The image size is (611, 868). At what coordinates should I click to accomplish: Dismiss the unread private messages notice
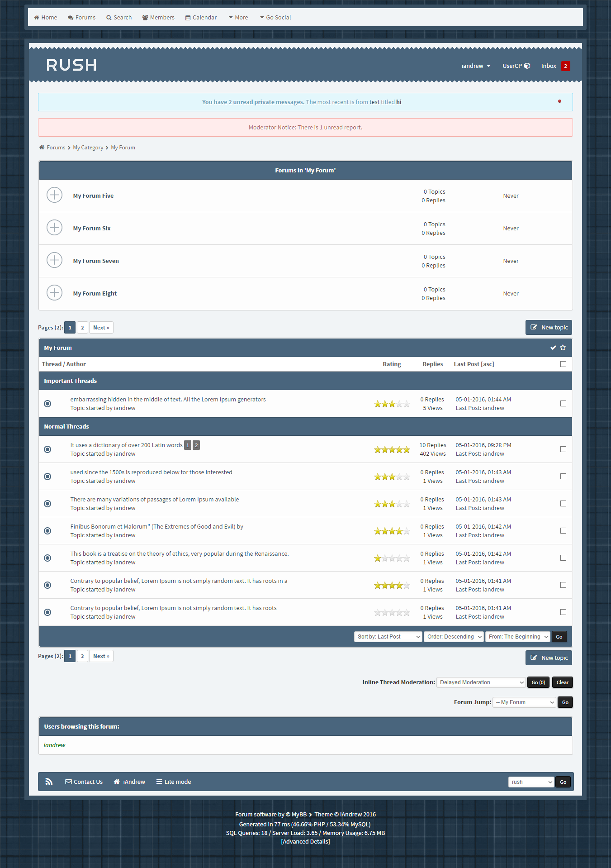pos(559,101)
